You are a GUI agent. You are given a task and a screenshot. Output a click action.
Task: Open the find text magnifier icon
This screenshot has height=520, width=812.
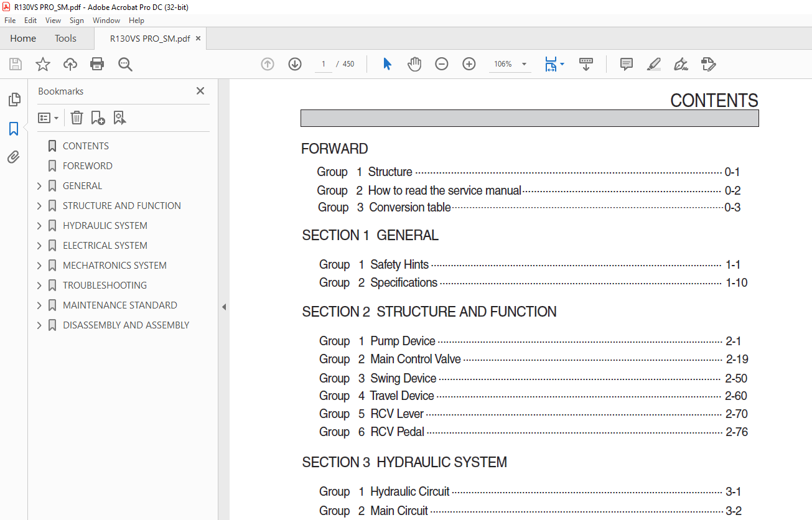click(125, 64)
